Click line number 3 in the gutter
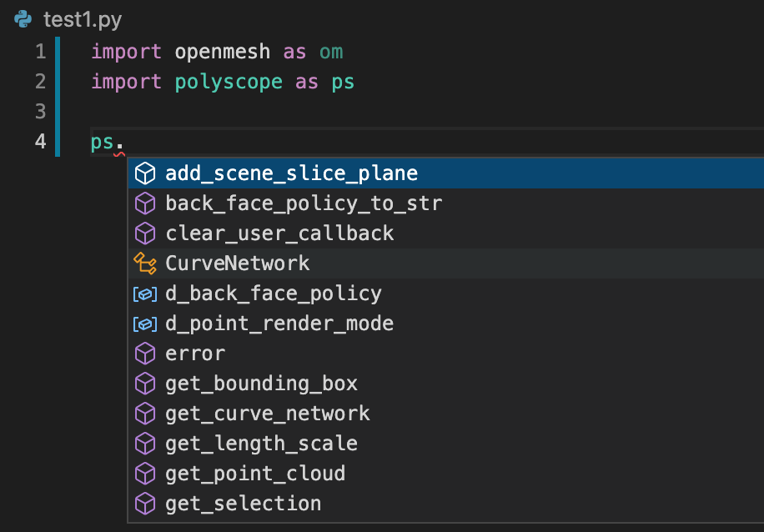The image size is (764, 532). [x=40, y=112]
